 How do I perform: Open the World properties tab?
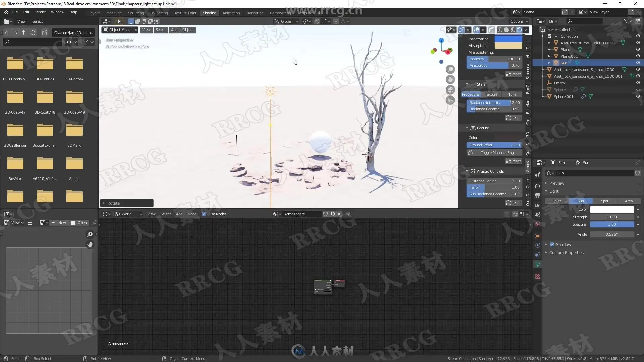[x=538, y=224]
